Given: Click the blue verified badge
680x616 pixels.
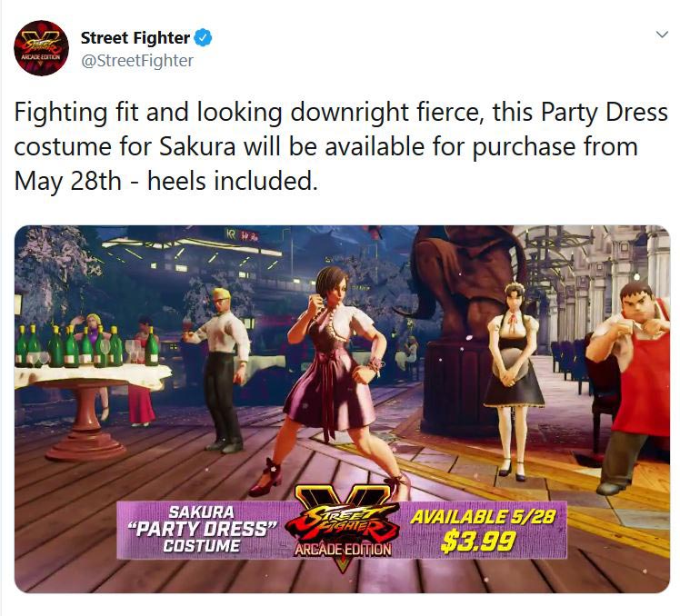Looking at the screenshot, I should coord(203,38).
